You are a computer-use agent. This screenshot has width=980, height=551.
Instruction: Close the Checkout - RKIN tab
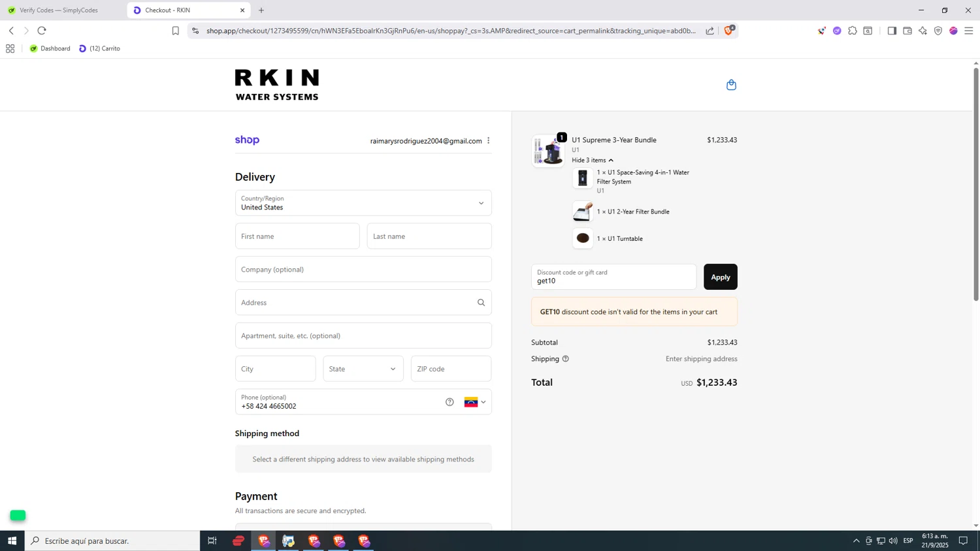point(242,10)
